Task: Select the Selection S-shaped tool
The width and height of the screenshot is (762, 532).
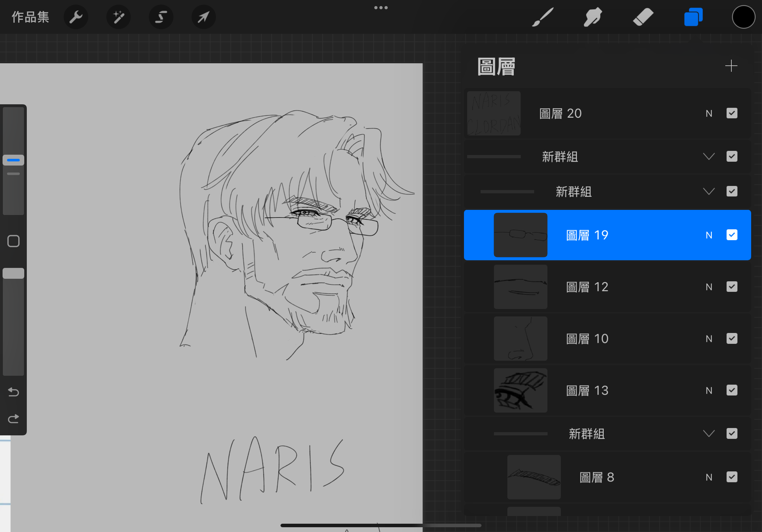Action: [161, 17]
